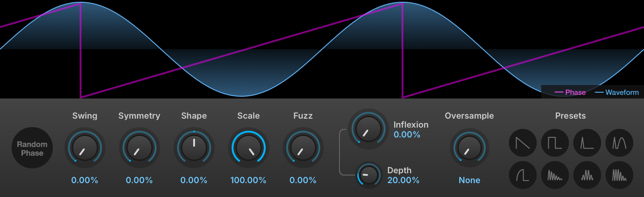Image resolution: width=644 pixels, height=197 pixels.
Task: Click the Fuzz label
Action: click(x=303, y=116)
